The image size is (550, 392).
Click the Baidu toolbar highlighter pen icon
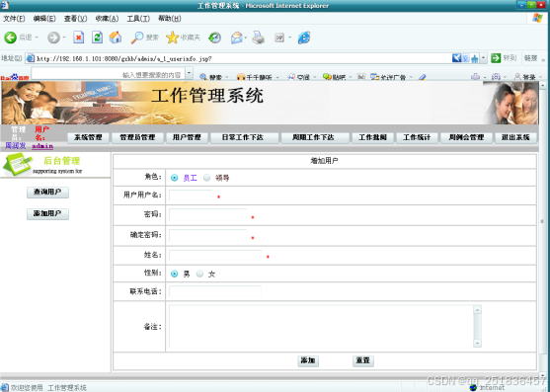point(422,77)
